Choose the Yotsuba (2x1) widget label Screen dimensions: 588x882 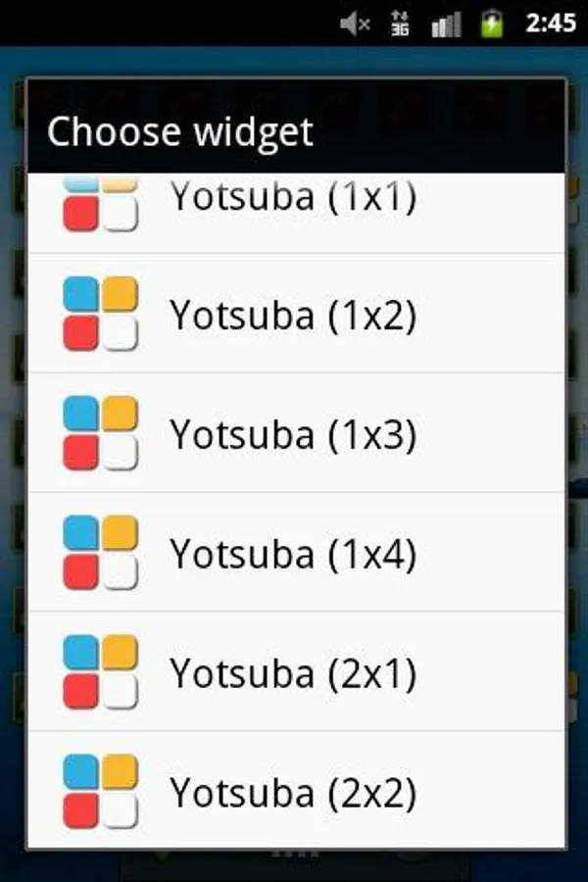tap(293, 673)
